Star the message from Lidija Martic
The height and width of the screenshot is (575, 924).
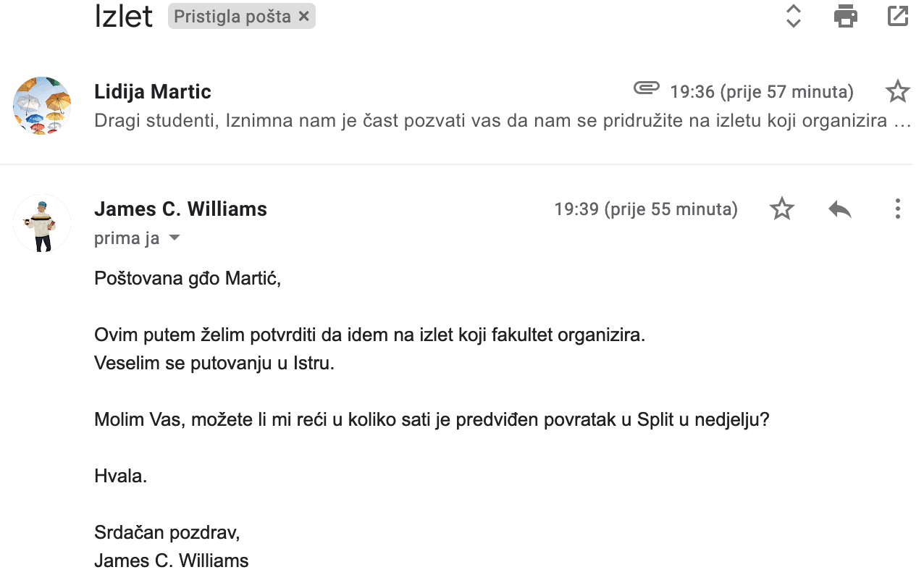click(897, 92)
